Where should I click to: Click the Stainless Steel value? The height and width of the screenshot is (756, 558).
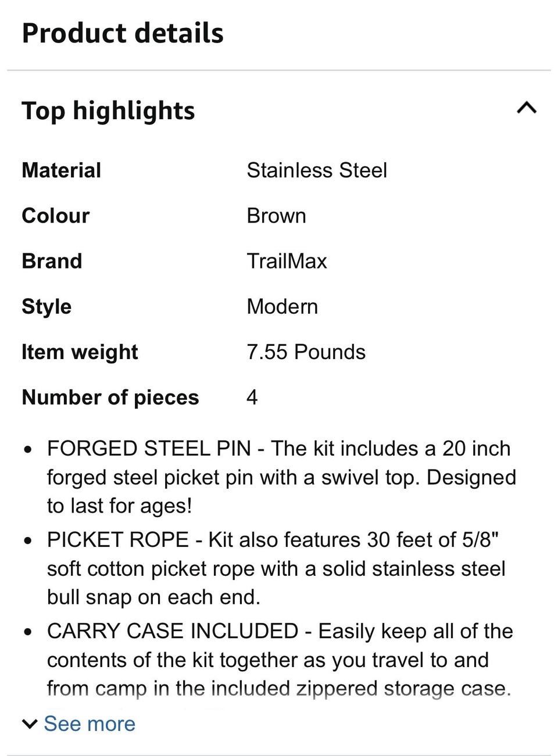pyautogui.click(x=317, y=170)
